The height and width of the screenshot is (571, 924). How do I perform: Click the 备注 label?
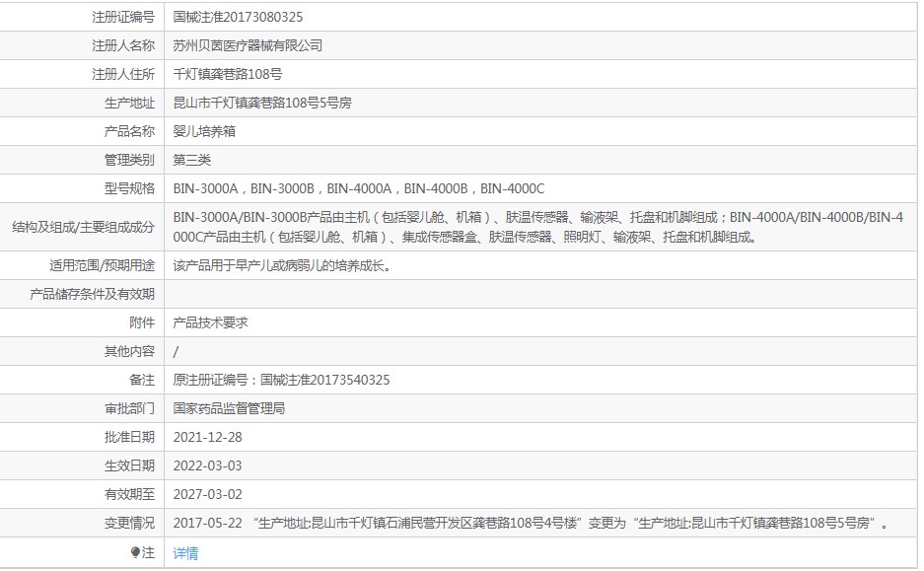point(142,380)
